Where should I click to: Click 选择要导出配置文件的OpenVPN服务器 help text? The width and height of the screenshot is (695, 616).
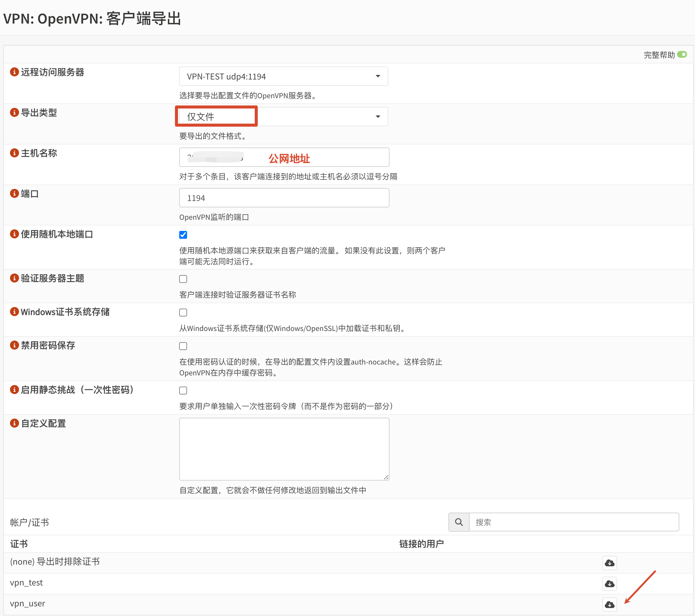(x=248, y=96)
